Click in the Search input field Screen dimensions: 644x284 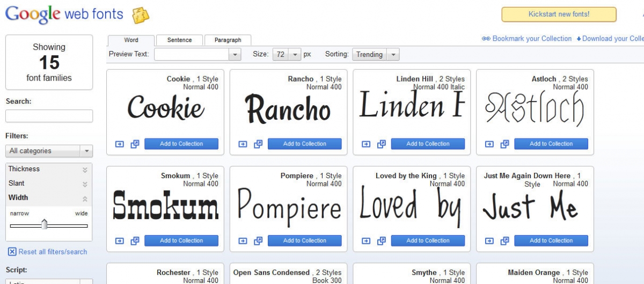49,116
